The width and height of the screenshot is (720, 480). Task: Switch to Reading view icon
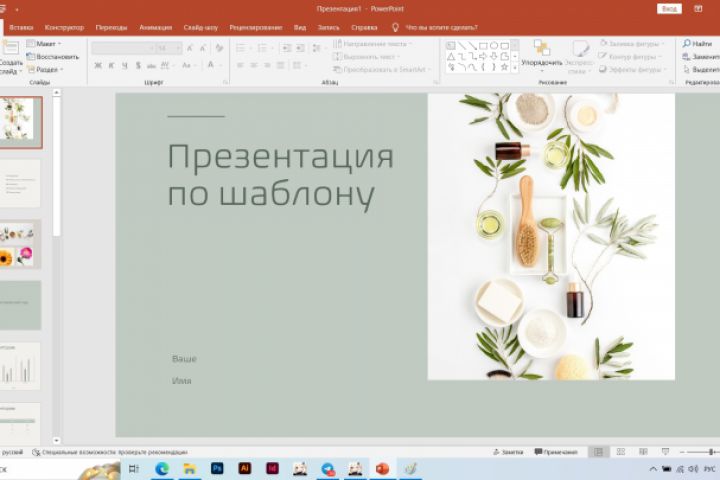click(x=643, y=452)
